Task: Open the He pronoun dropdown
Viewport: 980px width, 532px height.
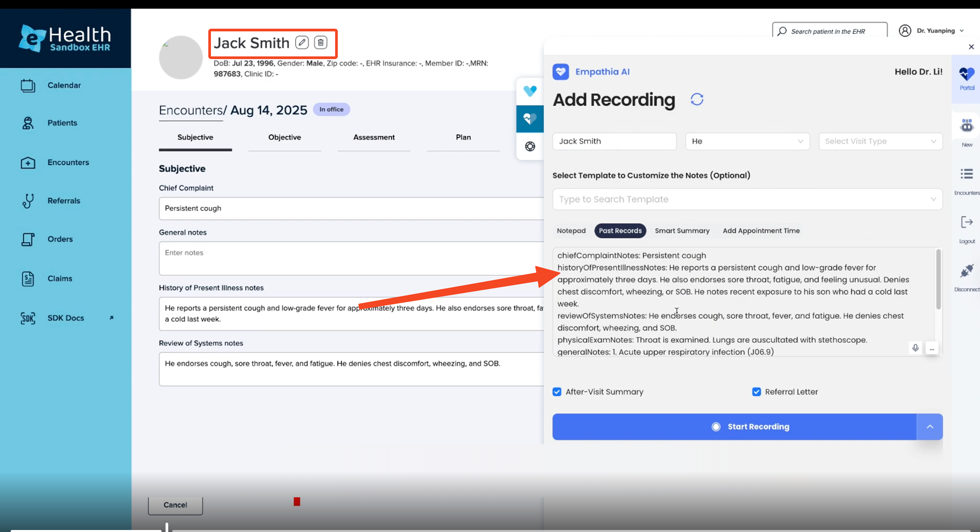Action: [747, 142]
